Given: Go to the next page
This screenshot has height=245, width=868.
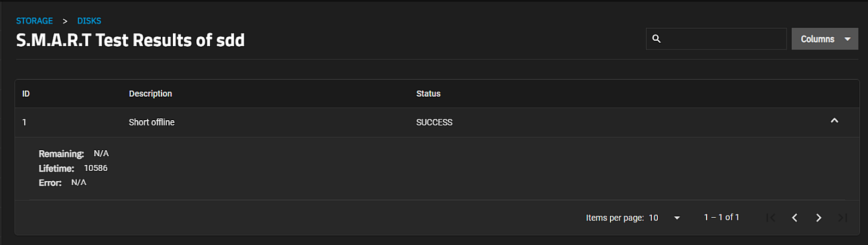Looking at the screenshot, I should (819, 218).
